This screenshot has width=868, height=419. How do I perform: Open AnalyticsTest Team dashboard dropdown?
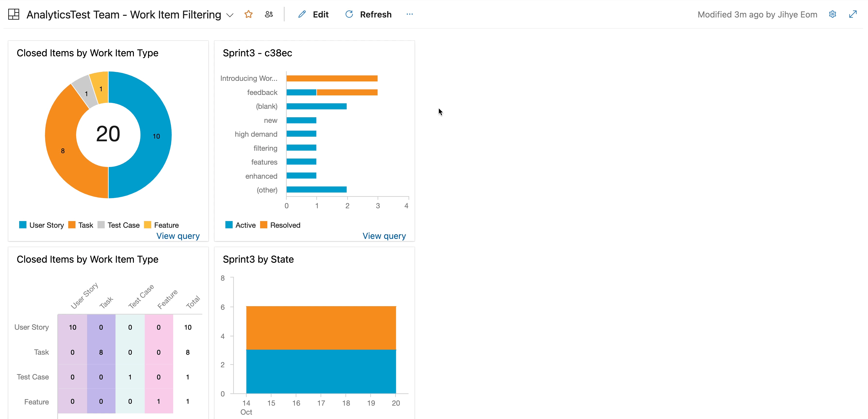click(232, 14)
